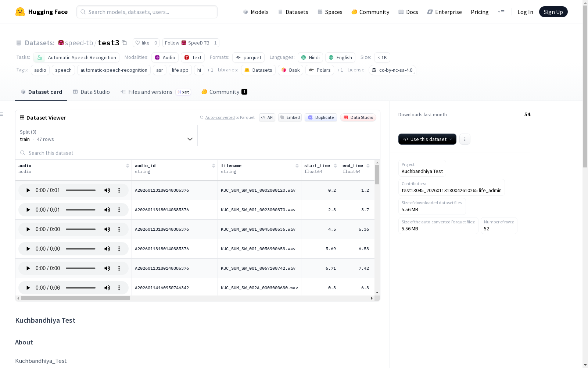The image size is (588, 368).
Task: Open Docs in the top navigation
Action: click(408, 12)
